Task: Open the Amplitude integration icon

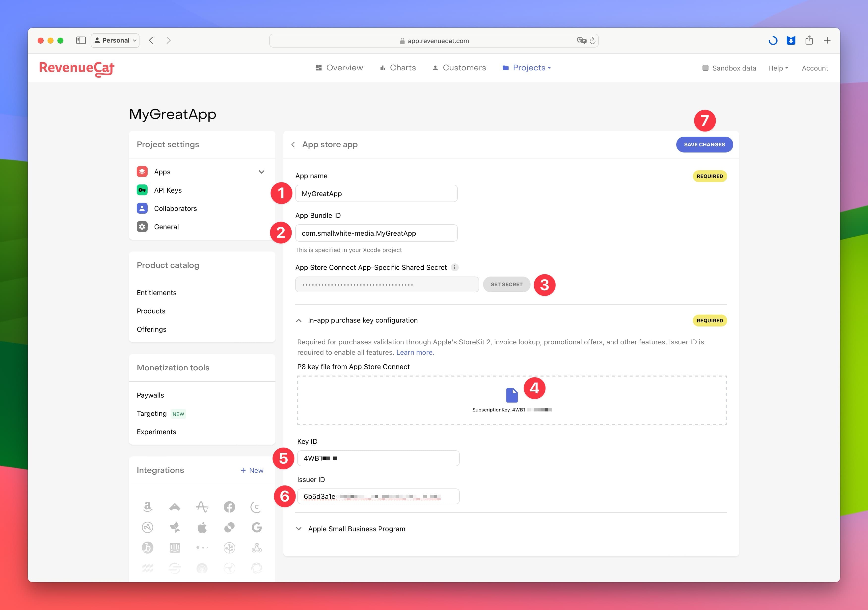Action: coord(202,507)
